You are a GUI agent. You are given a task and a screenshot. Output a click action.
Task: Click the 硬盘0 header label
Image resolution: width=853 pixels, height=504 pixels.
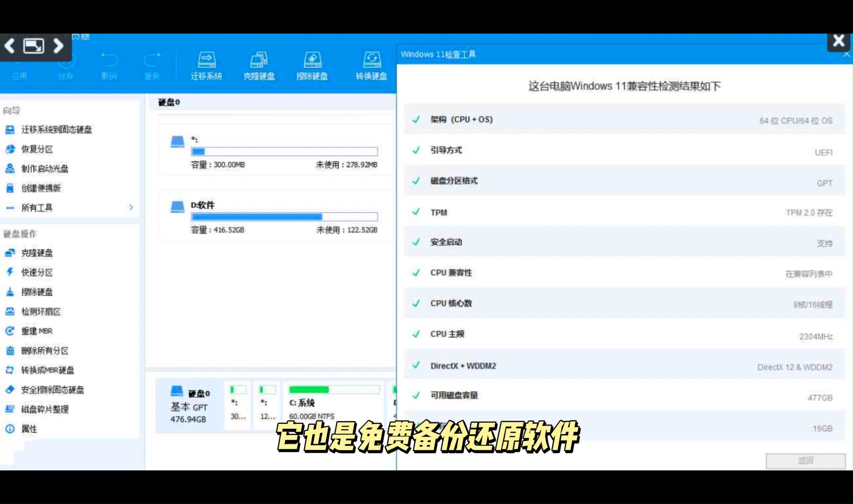(169, 102)
